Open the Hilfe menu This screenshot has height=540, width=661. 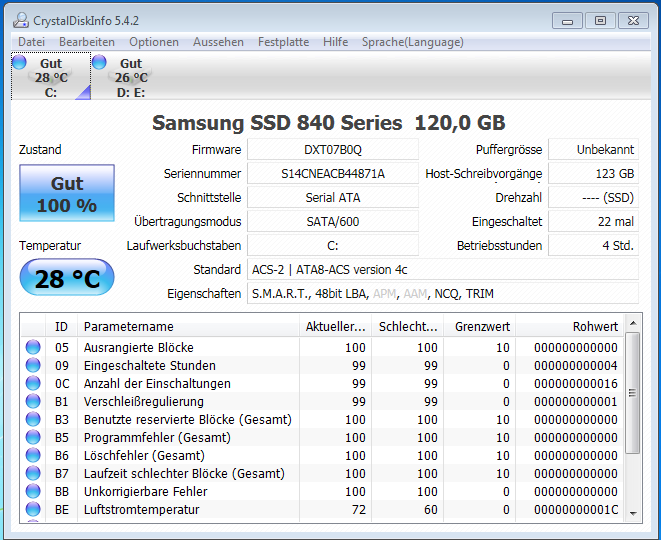click(x=336, y=42)
